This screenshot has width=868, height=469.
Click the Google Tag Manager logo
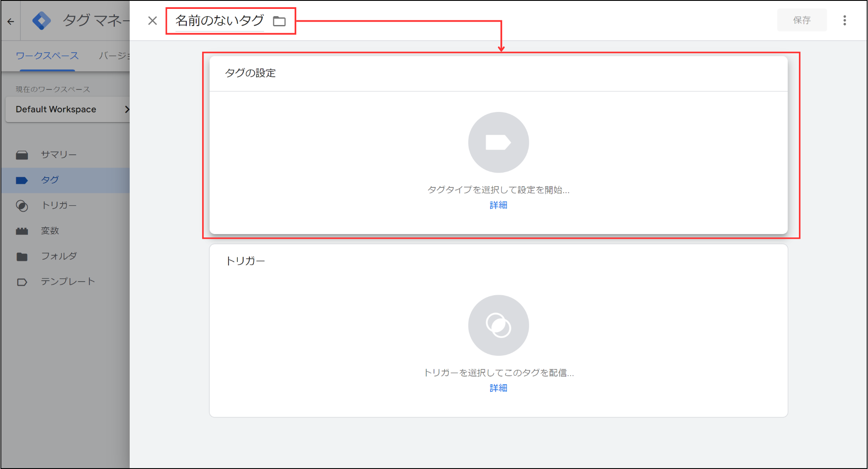click(x=42, y=21)
